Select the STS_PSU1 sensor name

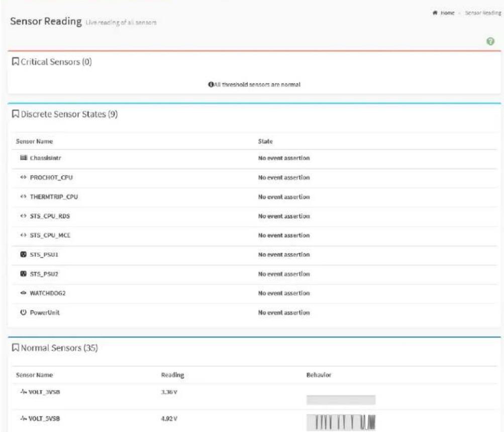tap(44, 254)
